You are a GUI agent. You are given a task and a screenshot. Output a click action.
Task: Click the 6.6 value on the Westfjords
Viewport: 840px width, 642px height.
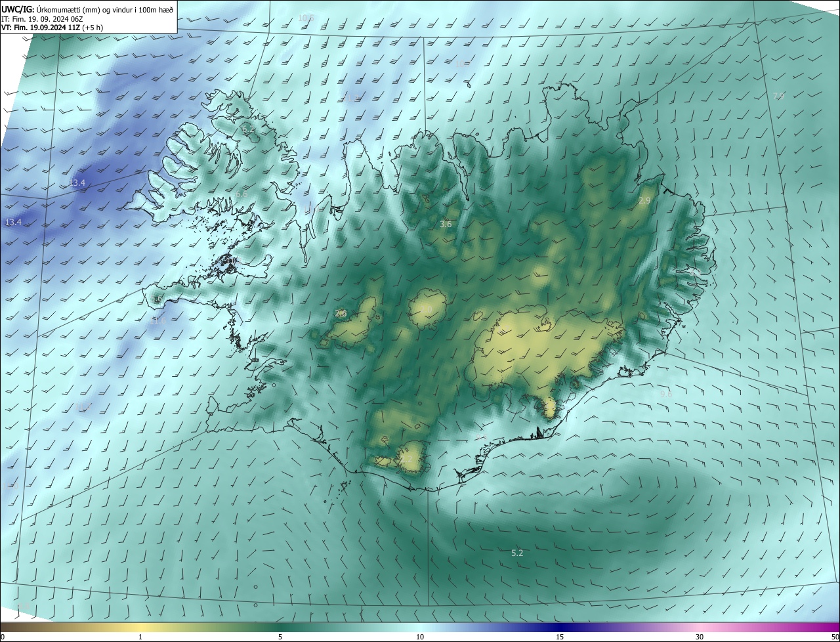(x=241, y=194)
